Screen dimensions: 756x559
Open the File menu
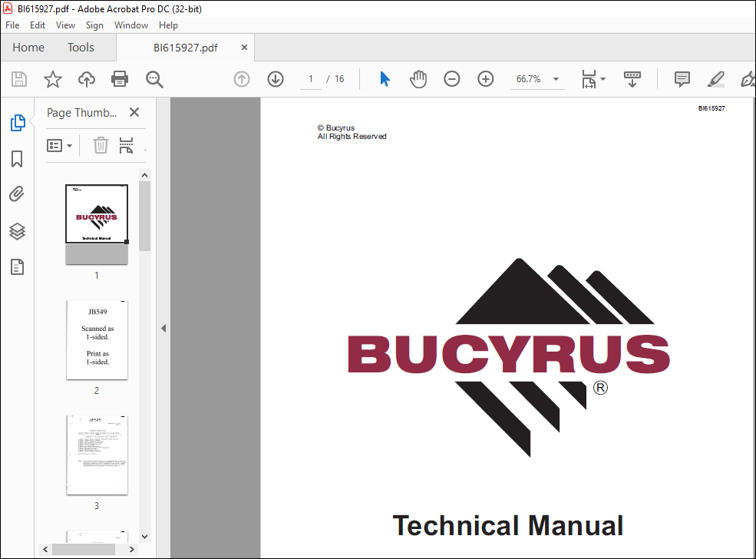click(12, 25)
